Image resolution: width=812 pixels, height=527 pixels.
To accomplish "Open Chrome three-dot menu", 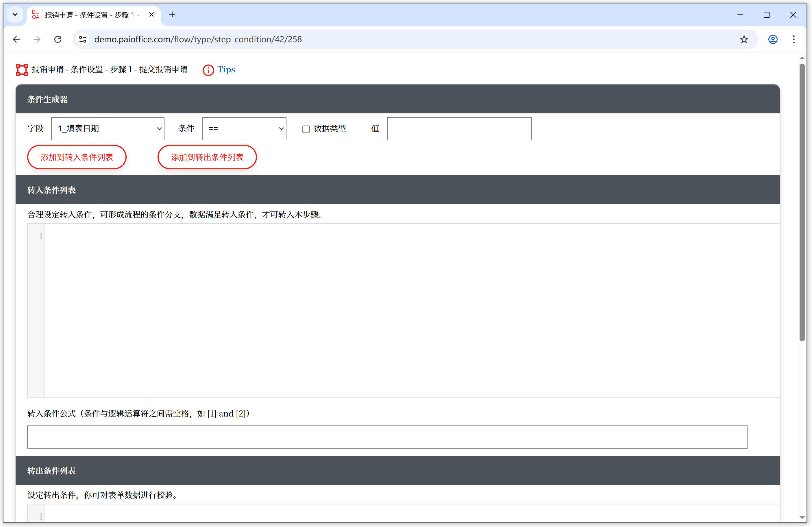I will [x=793, y=39].
